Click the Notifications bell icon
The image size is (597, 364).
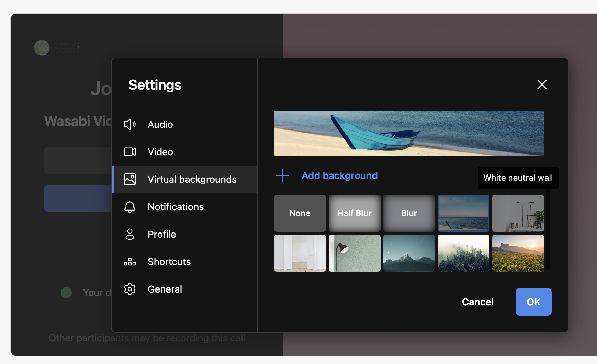[x=130, y=207]
